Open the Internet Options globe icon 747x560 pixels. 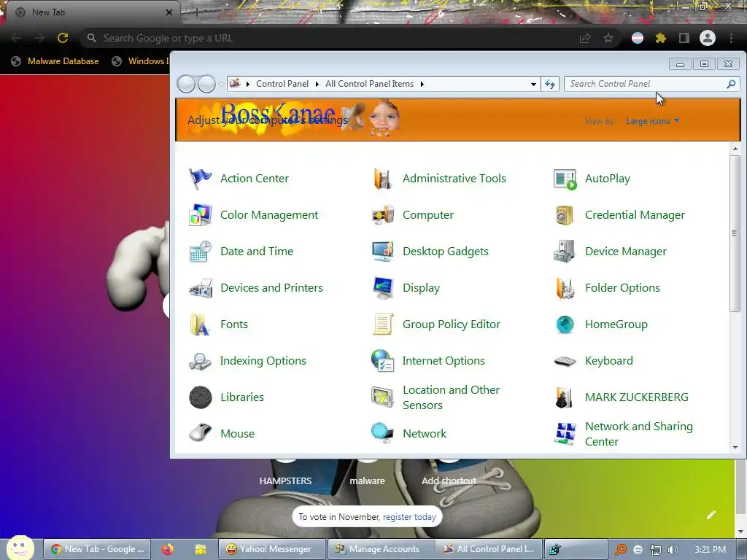click(x=382, y=361)
